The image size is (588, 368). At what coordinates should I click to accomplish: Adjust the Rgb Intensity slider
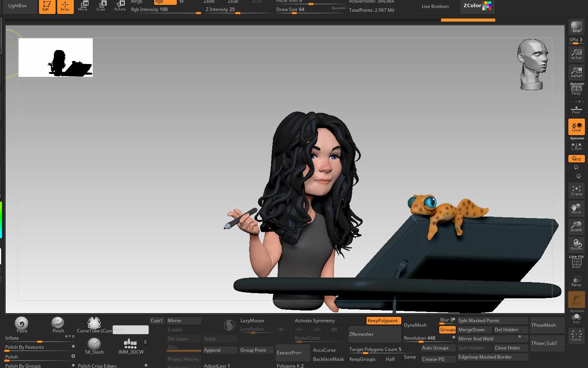click(166, 10)
